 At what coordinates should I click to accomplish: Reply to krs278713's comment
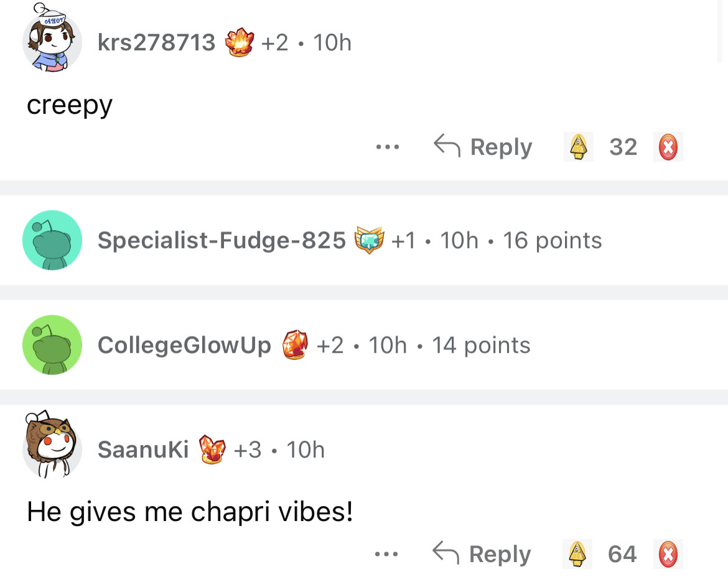(x=483, y=147)
